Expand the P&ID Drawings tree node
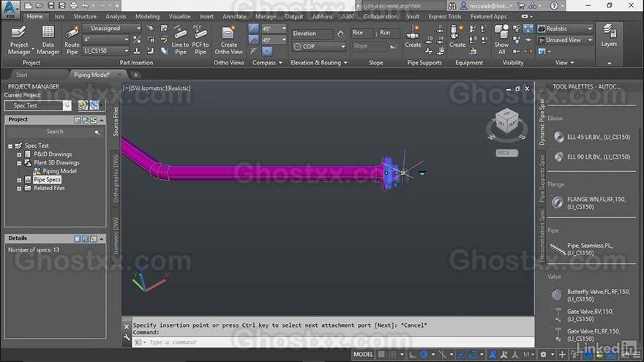 click(19, 154)
